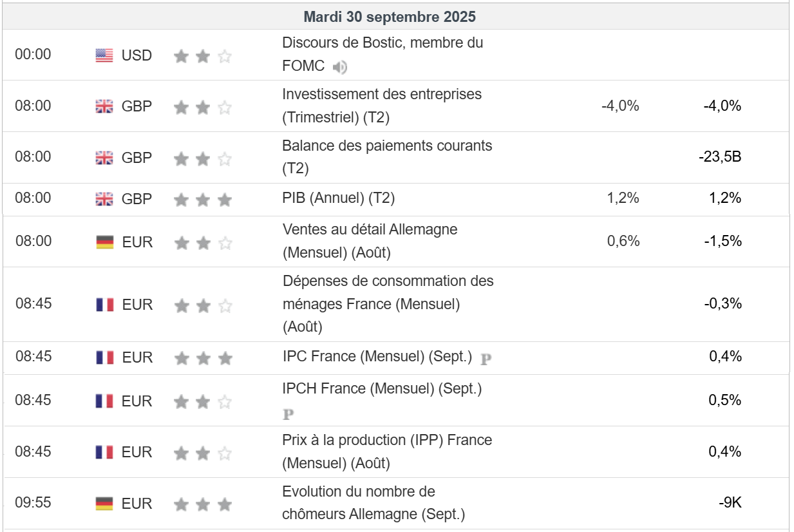Click the star rating of German unemployment change row
794x532 pixels.
pyautogui.click(x=202, y=504)
